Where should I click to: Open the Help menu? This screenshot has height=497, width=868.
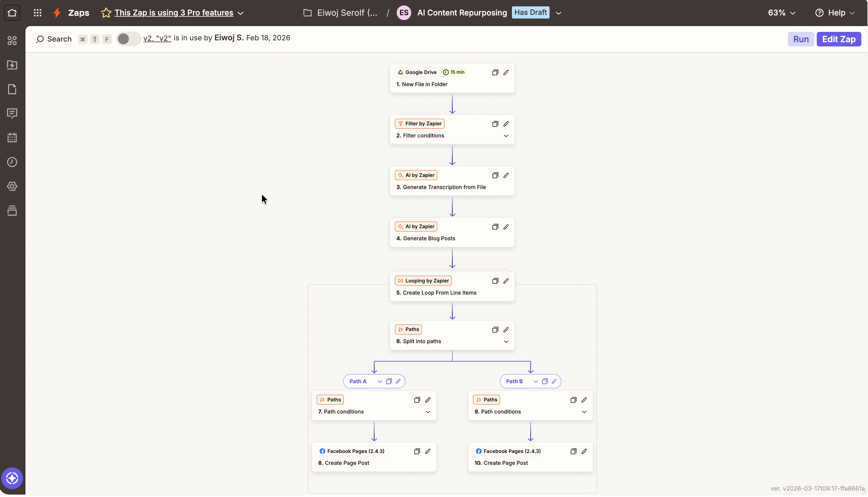pos(835,13)
